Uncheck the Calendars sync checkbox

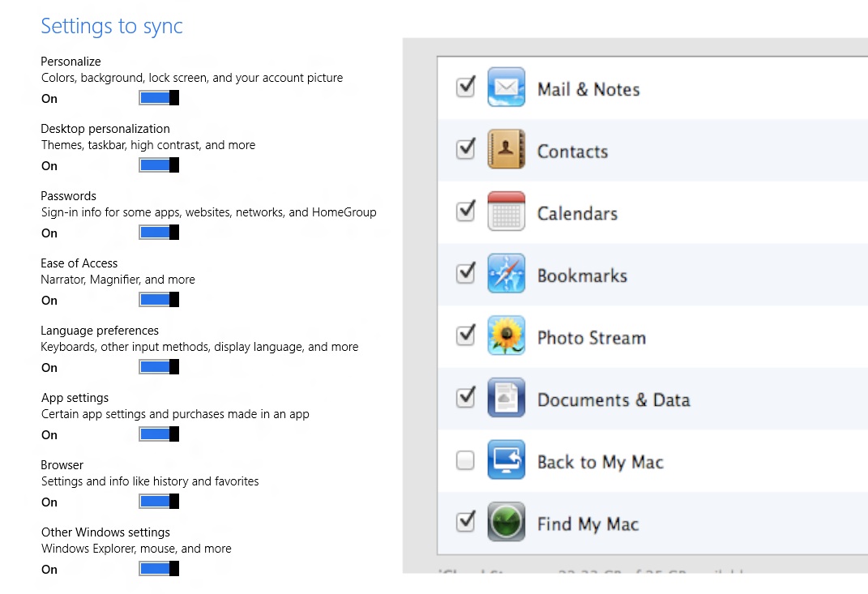(465, 211)
